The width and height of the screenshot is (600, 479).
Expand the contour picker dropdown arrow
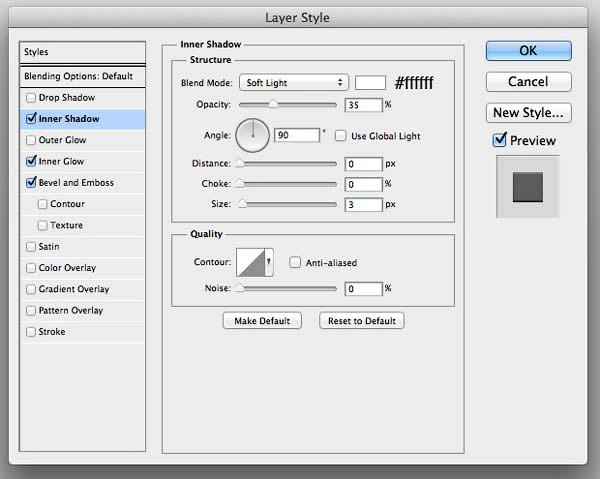(x=269, y=262)
